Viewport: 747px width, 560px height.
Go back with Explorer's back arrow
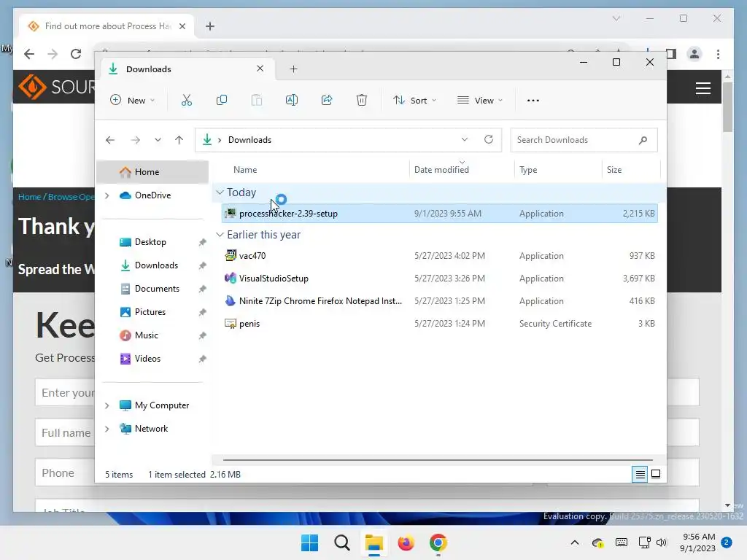(x=110, y=140)
